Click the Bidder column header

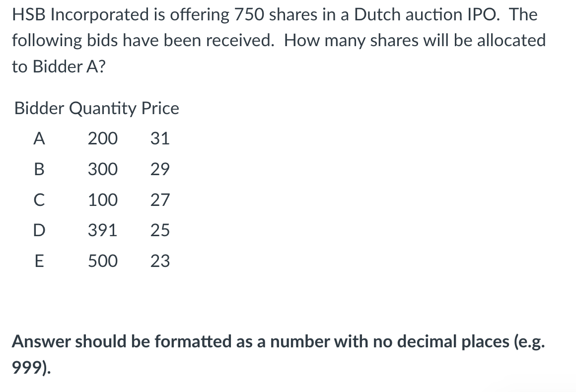click(39, 108)
